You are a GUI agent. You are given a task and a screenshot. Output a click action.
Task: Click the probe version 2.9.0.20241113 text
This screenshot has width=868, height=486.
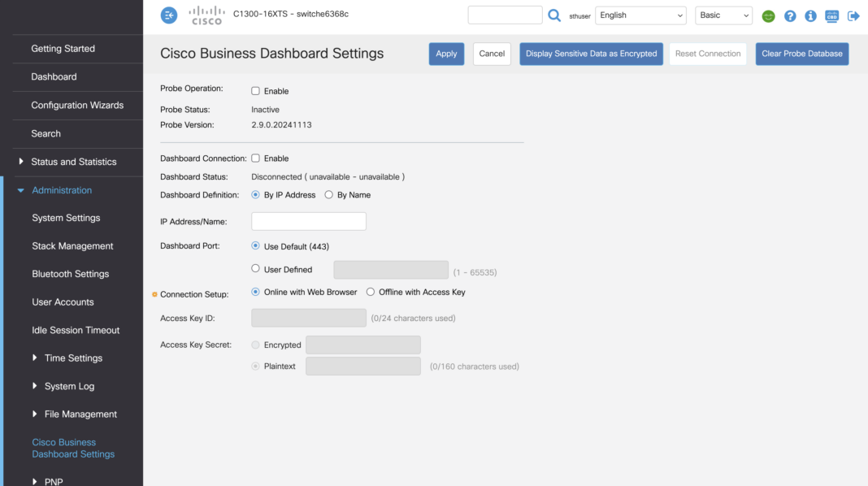281,125
